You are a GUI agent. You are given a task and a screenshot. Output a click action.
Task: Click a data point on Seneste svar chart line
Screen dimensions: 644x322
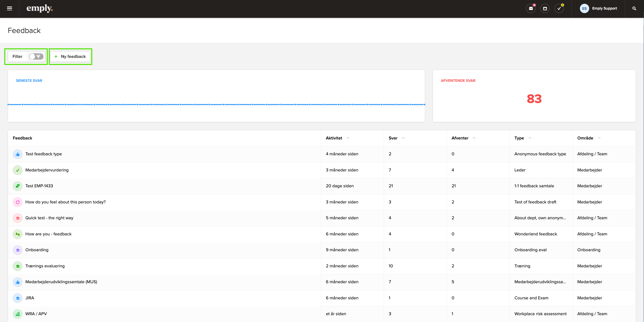pos(209,104)
